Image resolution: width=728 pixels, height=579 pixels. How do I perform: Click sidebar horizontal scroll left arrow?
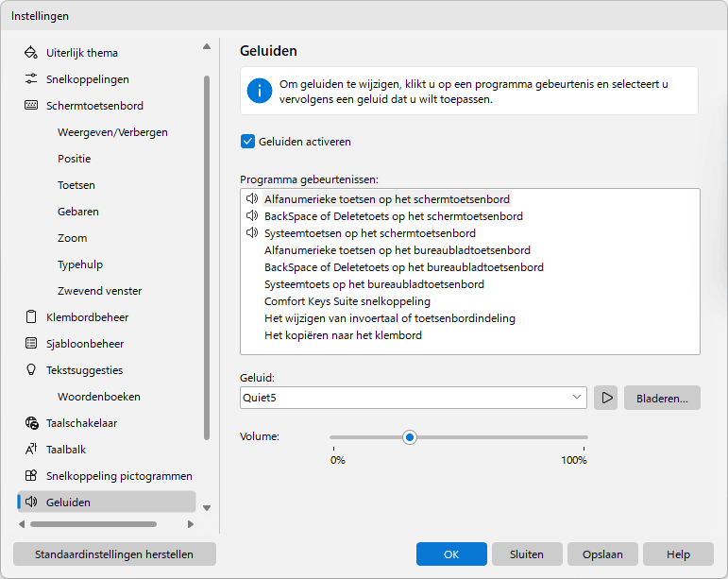22,524
